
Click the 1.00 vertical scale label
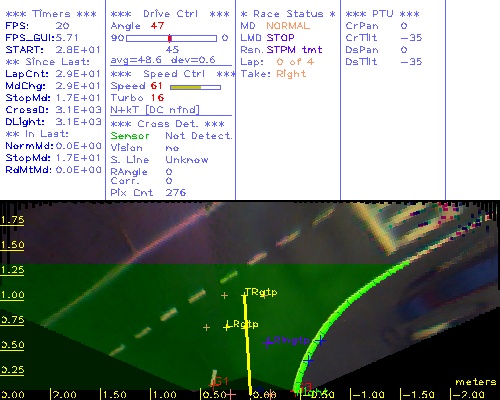click(x=12, y=295)
